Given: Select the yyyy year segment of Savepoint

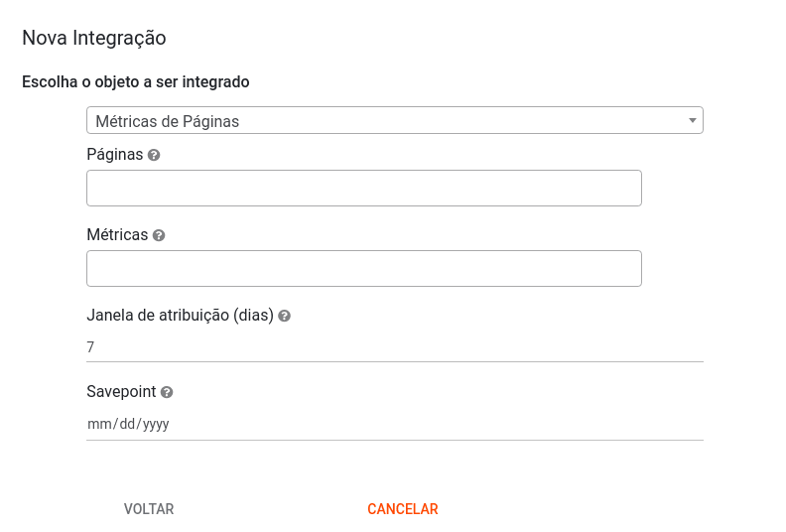Looking at the screenshot, I should point(156,425).
